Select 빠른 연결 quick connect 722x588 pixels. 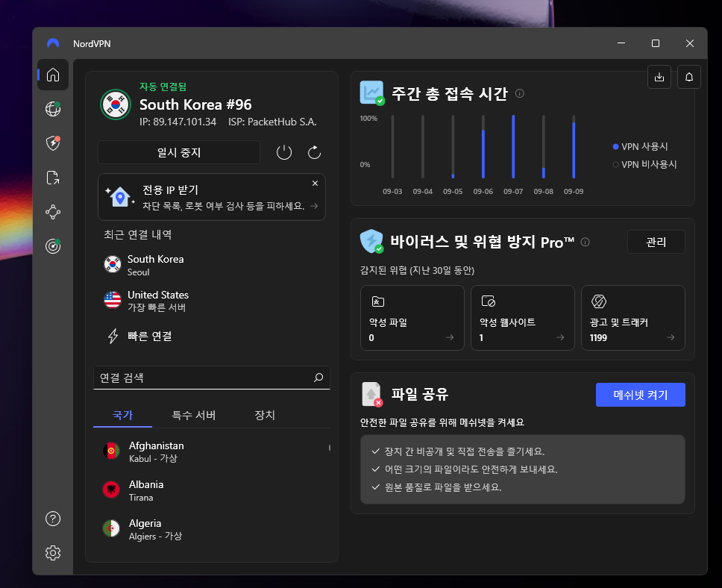coord(150,337)
